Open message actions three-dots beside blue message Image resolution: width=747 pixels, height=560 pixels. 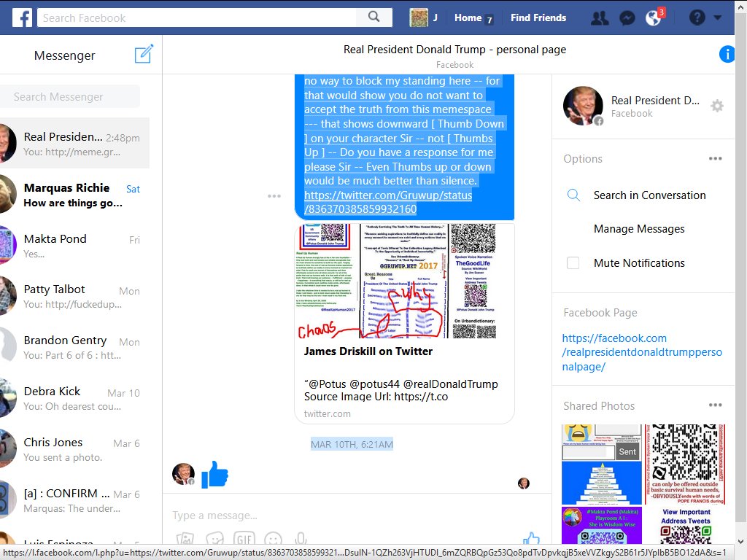tap(274, 196)
